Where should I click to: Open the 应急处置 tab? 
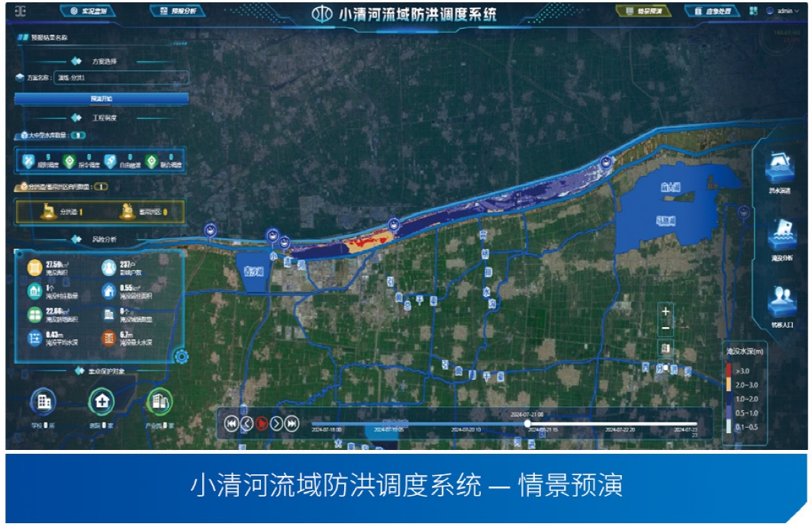[713, 11]
